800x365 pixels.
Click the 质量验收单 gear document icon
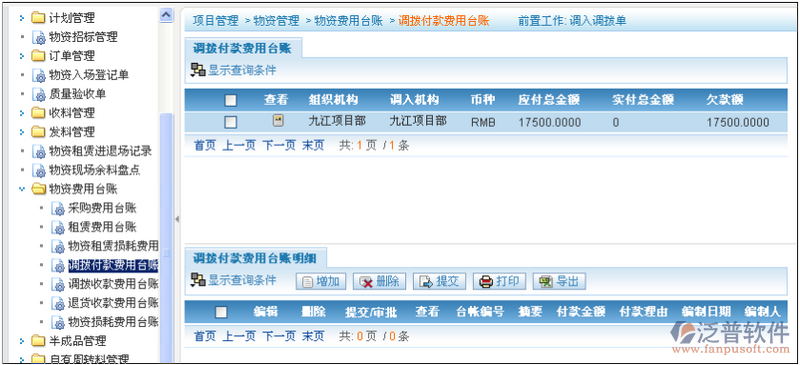pyautogui.click(x=39, y=94)
